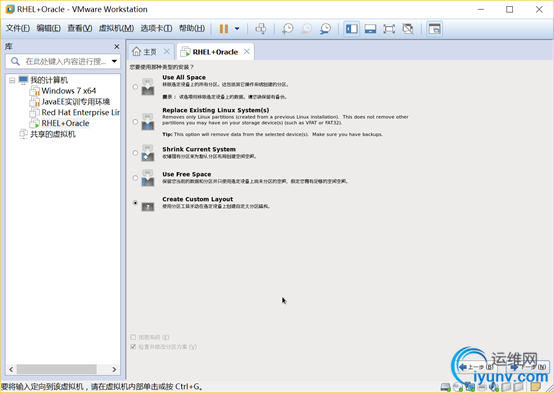Toggle the console view icon
The height and width of the screenshot is (393, 554).
(x=434, y=29)
